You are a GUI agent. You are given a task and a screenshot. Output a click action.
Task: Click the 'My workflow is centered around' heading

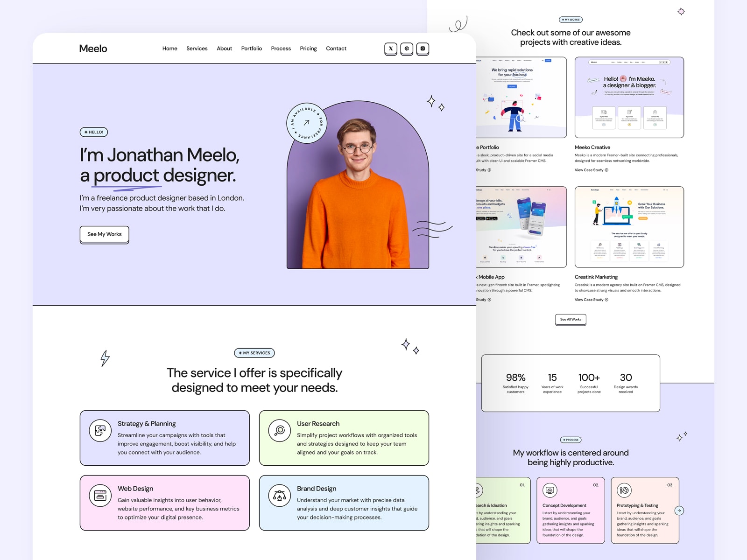click(x=571, y=453)
